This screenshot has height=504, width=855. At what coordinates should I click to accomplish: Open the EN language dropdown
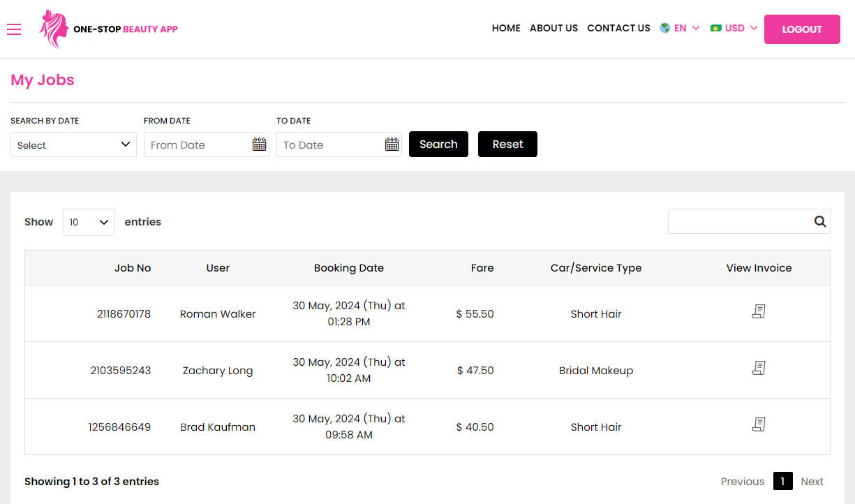point(680,28)
